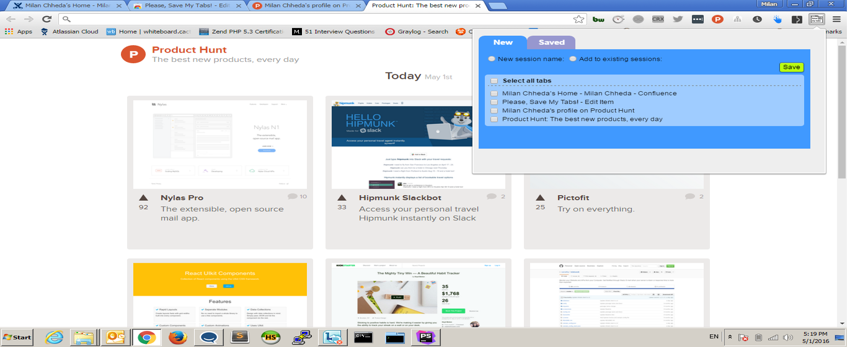The image size is (868, 347).
Task: Open 'Home | whiteboard' bookmark
Action: (x=148, y=32)
